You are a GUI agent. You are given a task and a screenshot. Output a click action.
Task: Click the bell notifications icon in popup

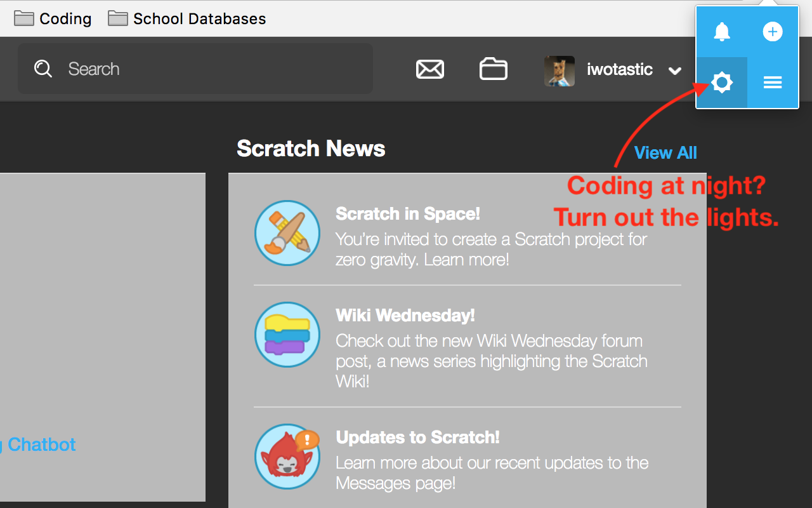tap(722, 32)
